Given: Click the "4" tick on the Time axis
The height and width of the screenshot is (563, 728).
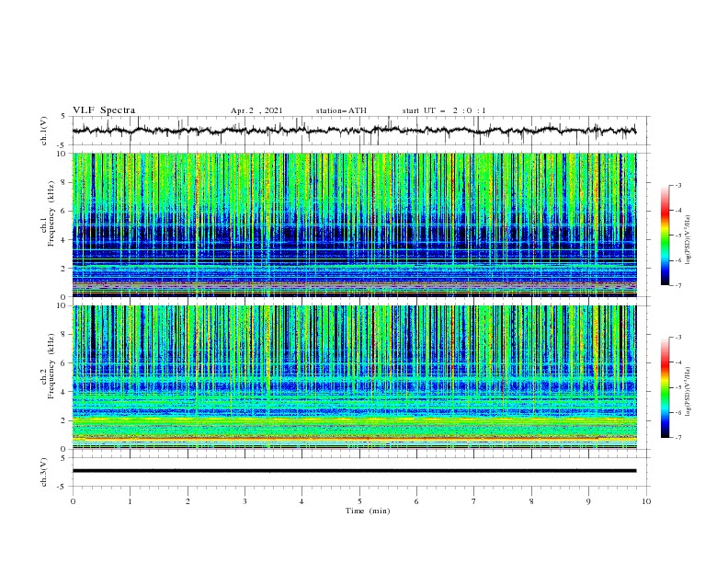Looking at the screenshot, I should [301, 501].
